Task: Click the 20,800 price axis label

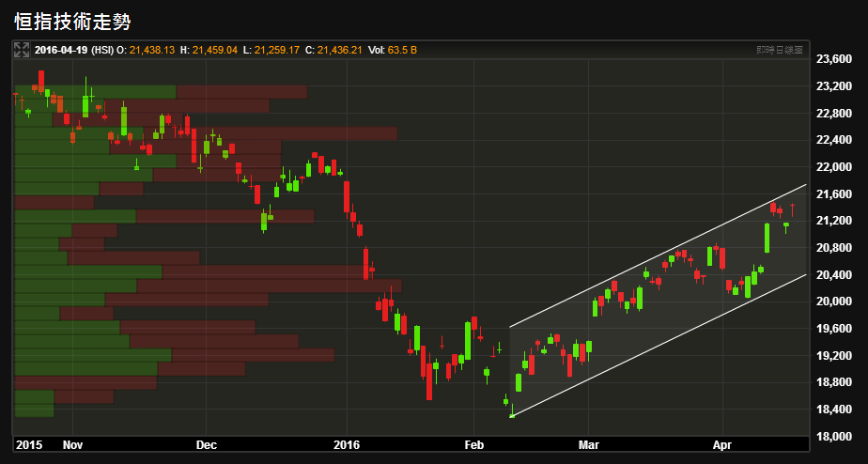Action: 833,248
